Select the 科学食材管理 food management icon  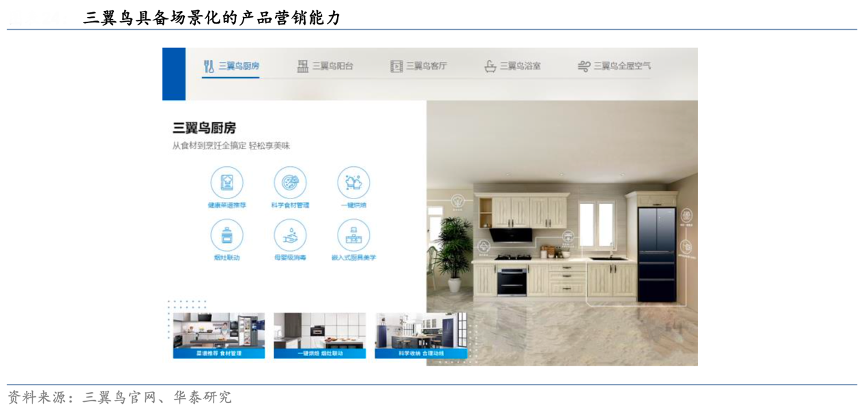(x=290, y=183)
